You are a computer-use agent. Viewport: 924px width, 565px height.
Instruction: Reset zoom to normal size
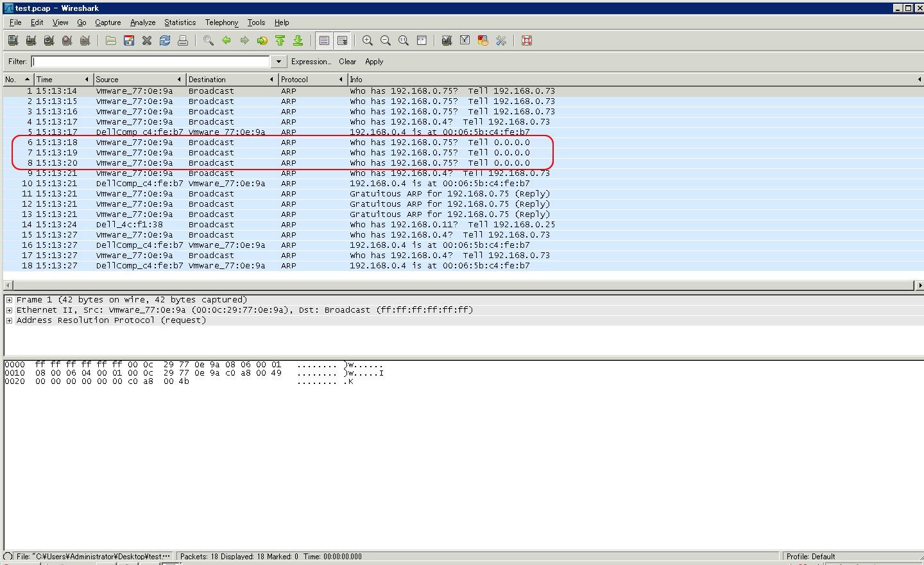(404, 40)
